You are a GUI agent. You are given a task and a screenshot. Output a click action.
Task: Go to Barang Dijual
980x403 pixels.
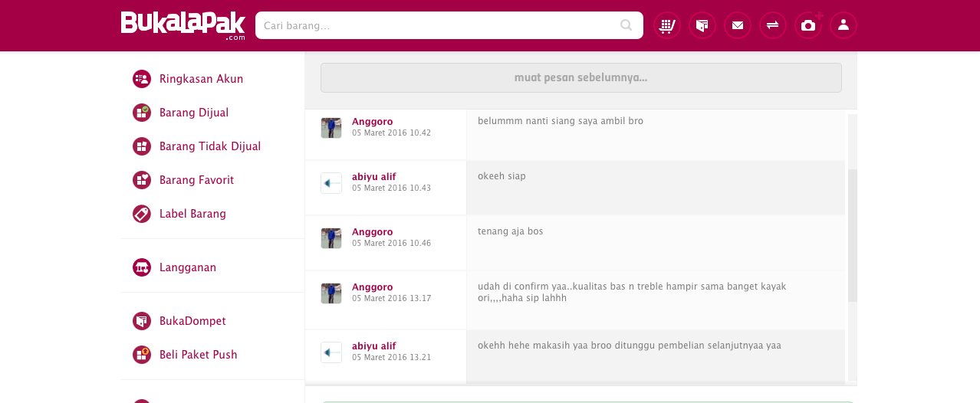tap(194, 113)
